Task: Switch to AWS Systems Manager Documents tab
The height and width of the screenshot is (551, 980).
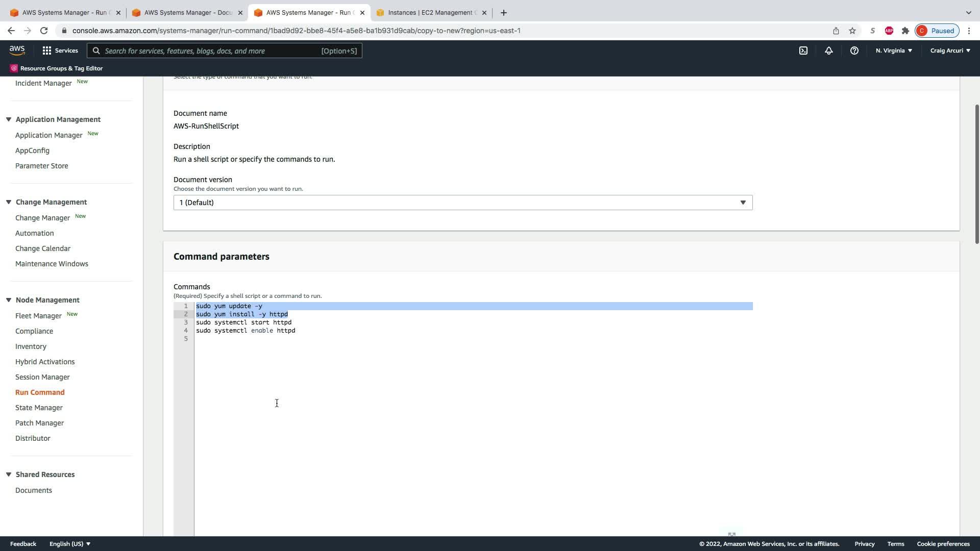Action: pyautogui.click(x=187, y=13)
